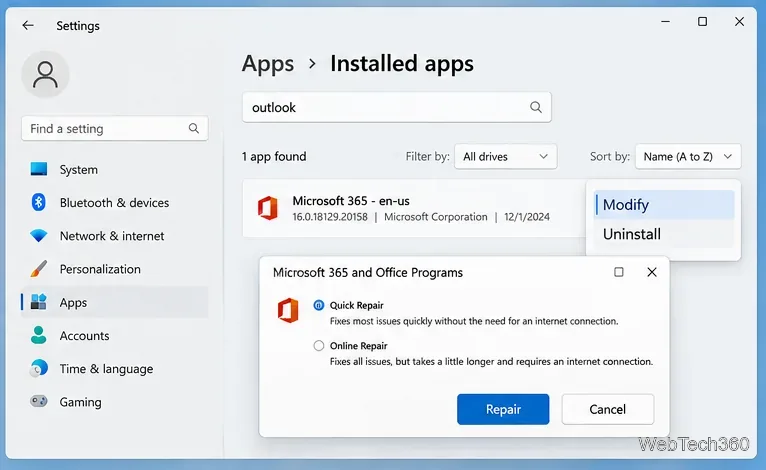
Task: Open Bluetooth & devices settings
Action: (114, 203)
